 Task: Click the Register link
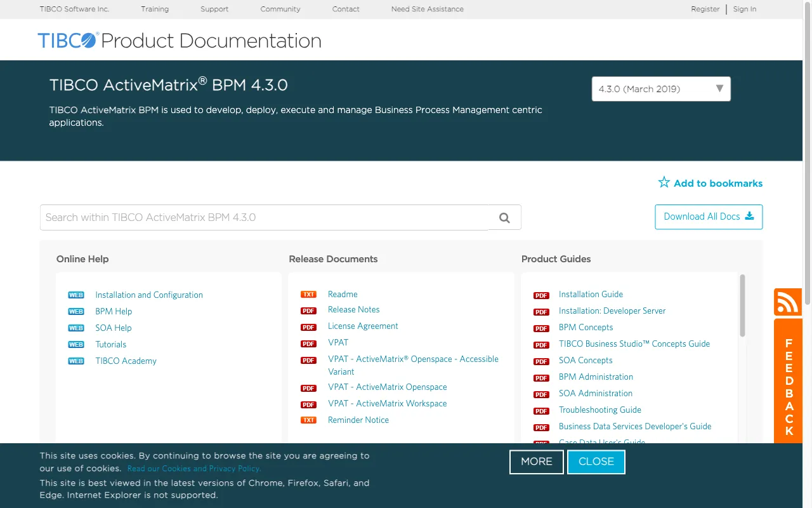point(705,9)
